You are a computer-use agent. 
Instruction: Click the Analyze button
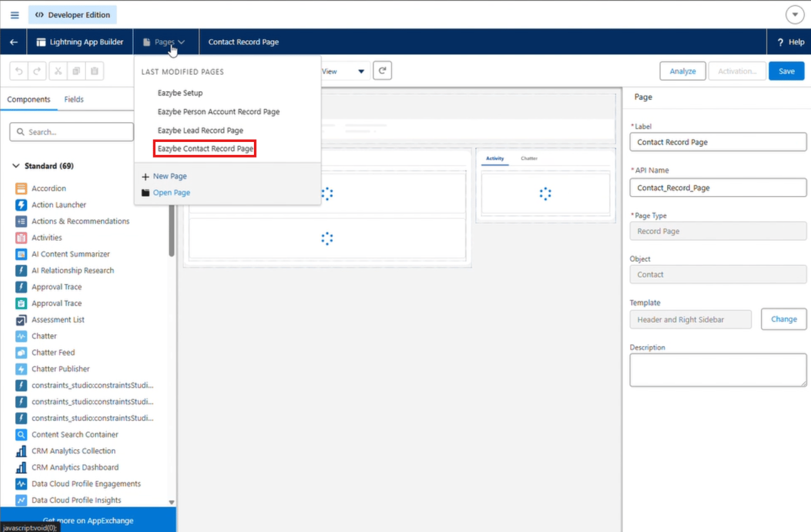point(683,71)
